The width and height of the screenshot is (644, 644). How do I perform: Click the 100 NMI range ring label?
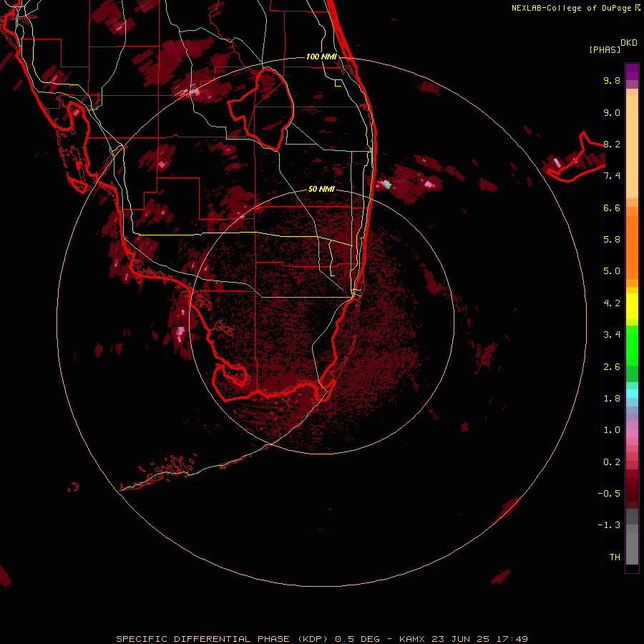coord(321,57)
